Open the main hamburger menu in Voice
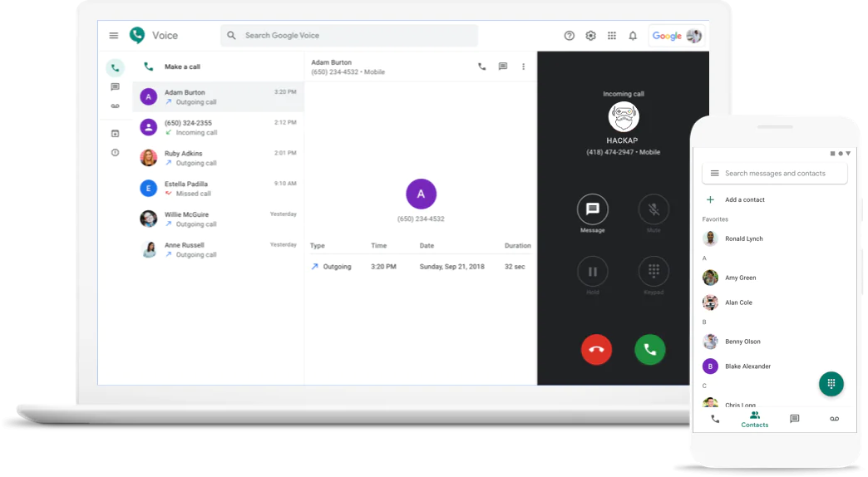This screenshot has height=477, width=868. [113, 36]
